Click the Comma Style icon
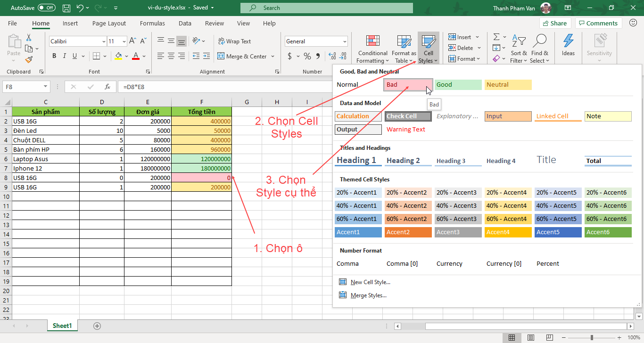This screenshot has height=343, width=644. (x=318, y=56)
